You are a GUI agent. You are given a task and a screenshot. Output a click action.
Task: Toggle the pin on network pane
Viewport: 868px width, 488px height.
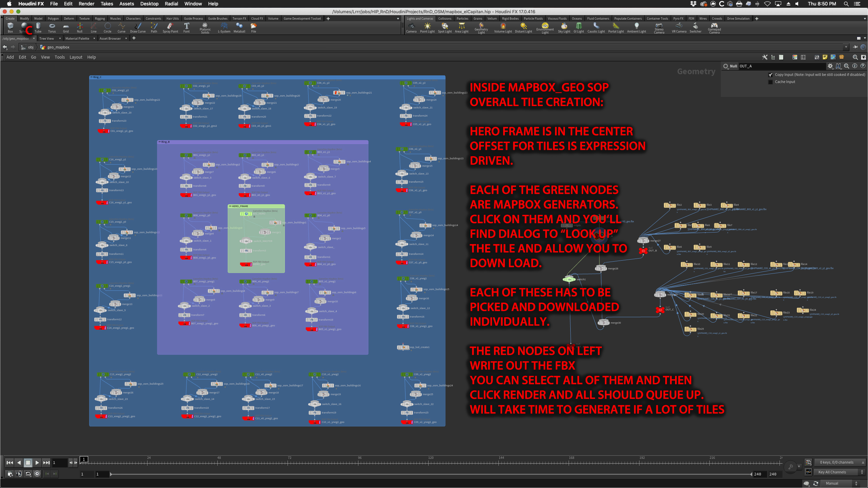tap(855, 47)
